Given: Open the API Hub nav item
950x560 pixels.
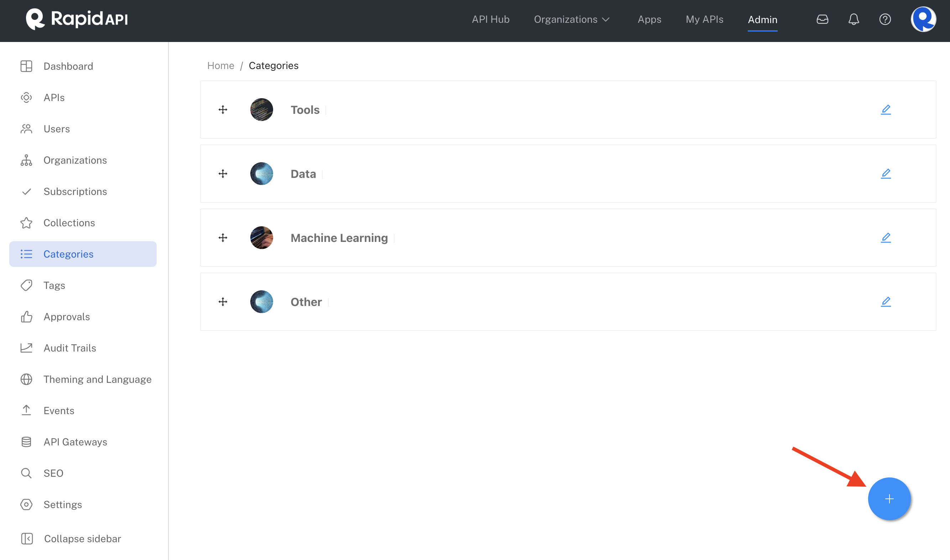Looking at the screenshot, I should point(490,19).
